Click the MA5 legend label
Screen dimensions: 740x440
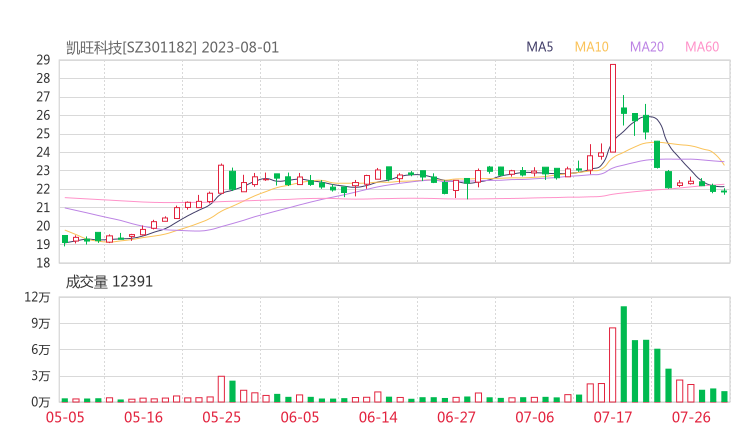(539, 47)
